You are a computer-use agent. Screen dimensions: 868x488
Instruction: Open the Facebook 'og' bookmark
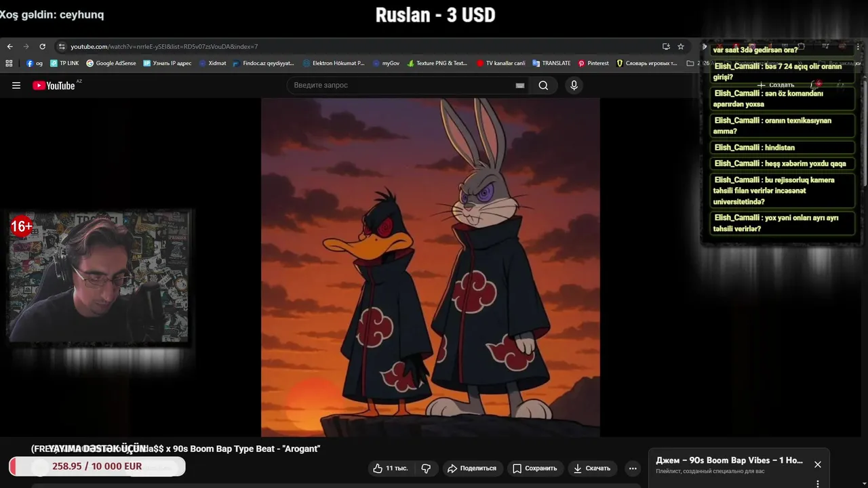pos(35,63)
